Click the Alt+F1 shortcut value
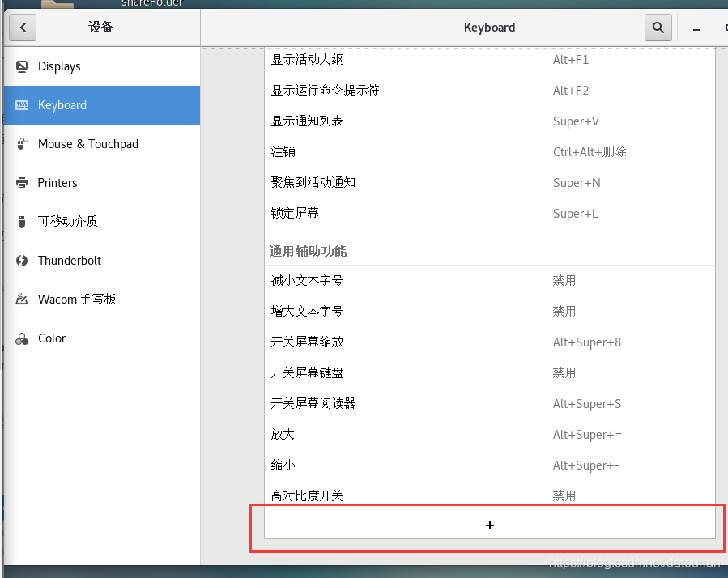 pyautogui.click(x=571, y=60)
